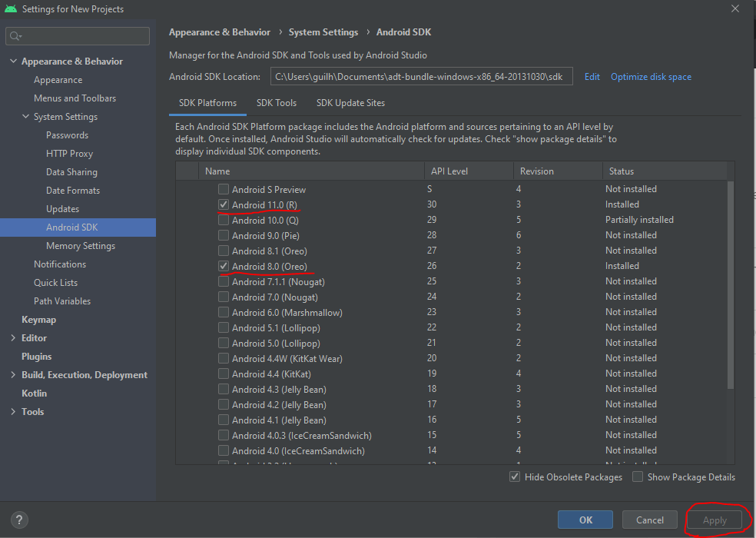Viewport: 756px width, 538px height.
Task: Click System Settings in the breadcrumb
Action: click(x=323, y=32)
